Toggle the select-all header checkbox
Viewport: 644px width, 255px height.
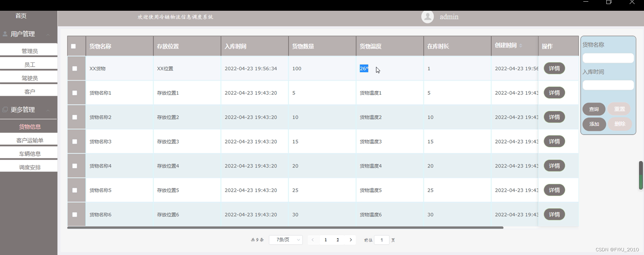73,46
